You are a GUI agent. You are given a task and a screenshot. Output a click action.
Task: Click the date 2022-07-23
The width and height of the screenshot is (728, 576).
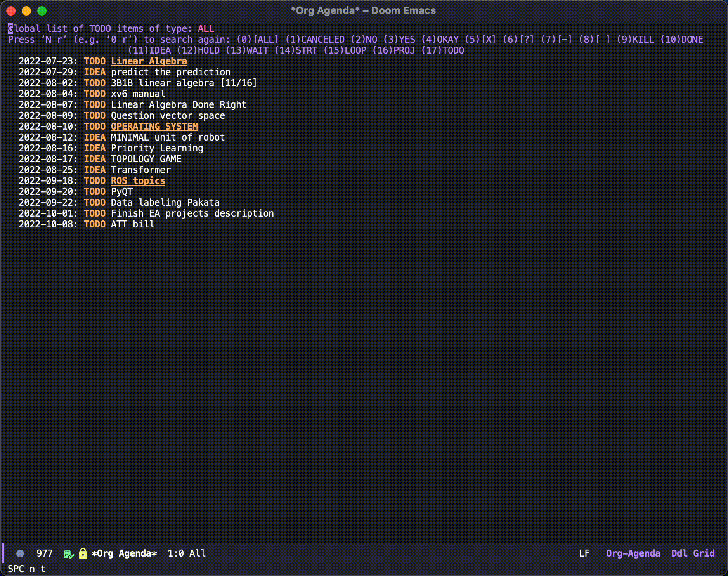tap(46, 61)
